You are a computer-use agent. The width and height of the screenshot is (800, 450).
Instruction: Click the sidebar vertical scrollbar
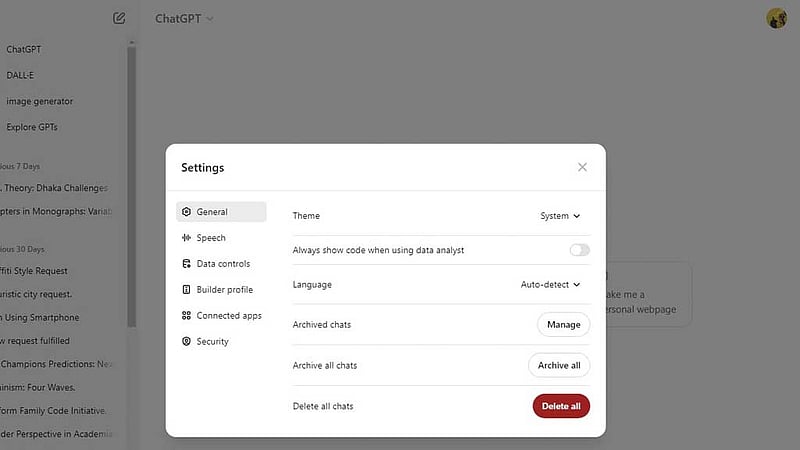coord(132,187)
